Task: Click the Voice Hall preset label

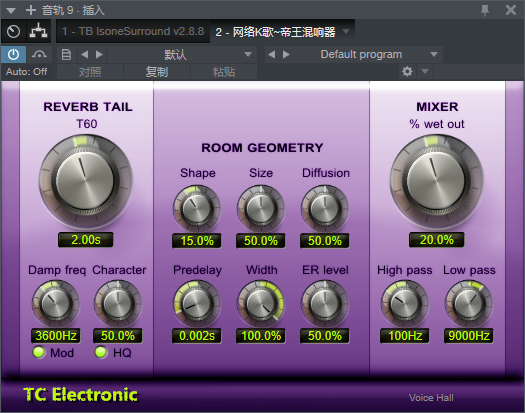Action: click(x=431, y=398)
